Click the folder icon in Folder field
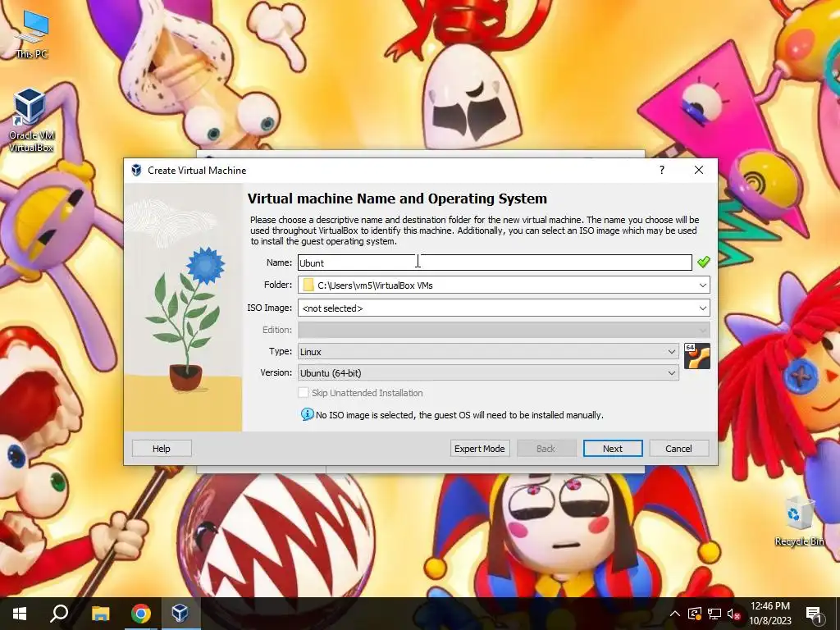 [308, 285]
